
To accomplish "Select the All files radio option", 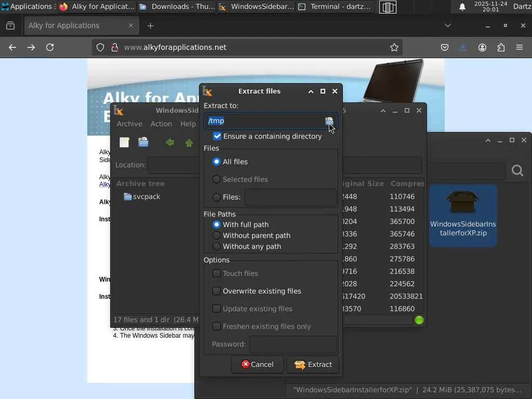I will (217, 162).
